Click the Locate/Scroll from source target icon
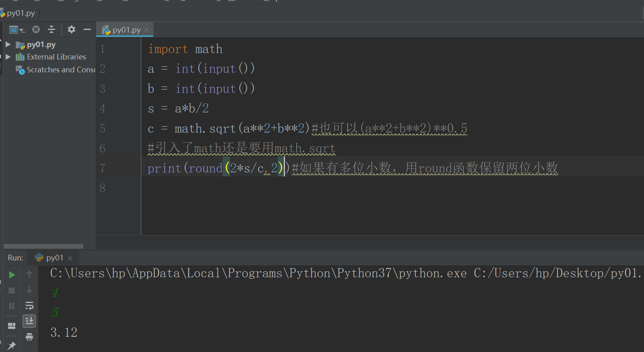Image resolution: width=644 pixels, height=352 pixels. 36,29
